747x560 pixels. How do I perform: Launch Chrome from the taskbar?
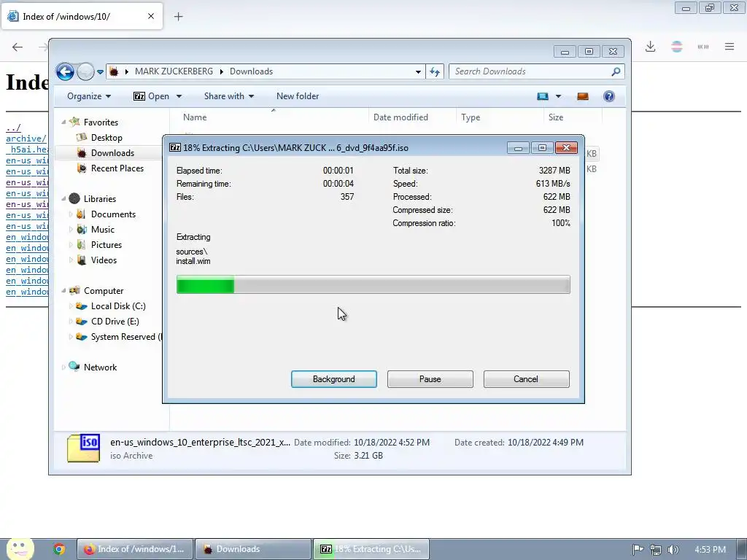[x=59, y=549]
